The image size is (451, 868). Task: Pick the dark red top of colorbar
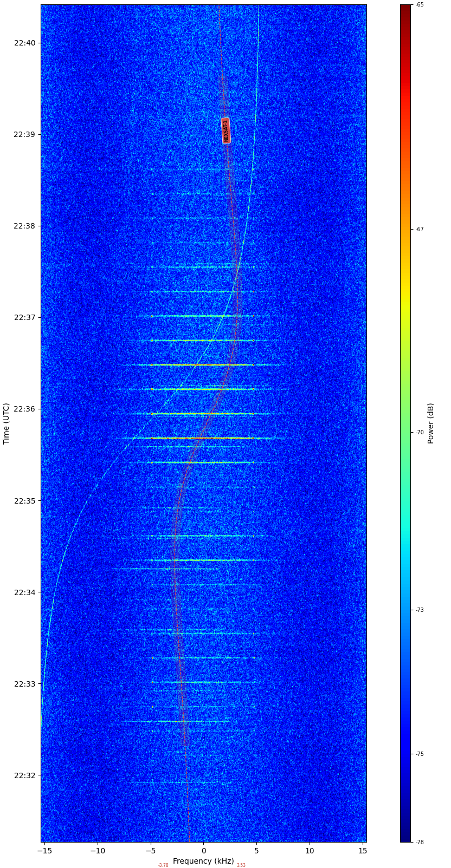(405, 8)
